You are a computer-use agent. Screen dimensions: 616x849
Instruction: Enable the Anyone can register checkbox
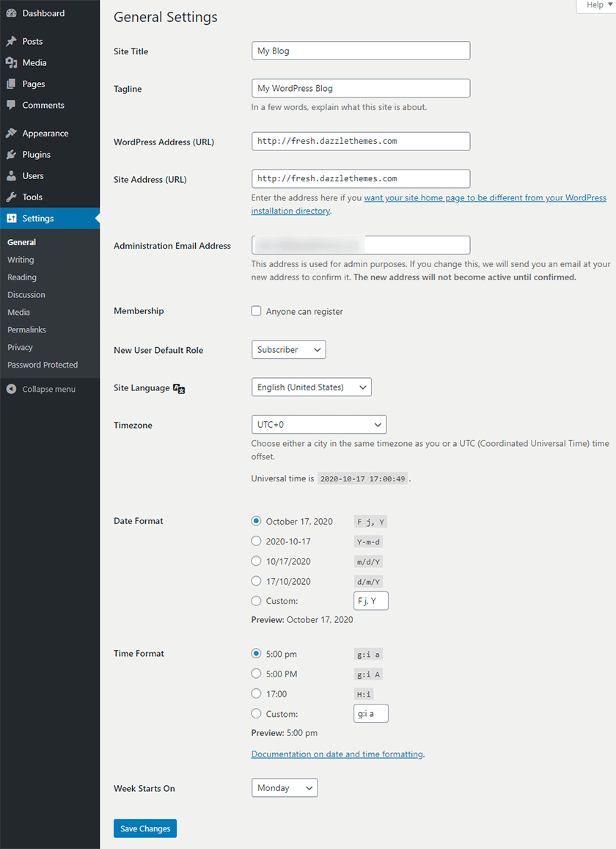(x=256, y=311)
